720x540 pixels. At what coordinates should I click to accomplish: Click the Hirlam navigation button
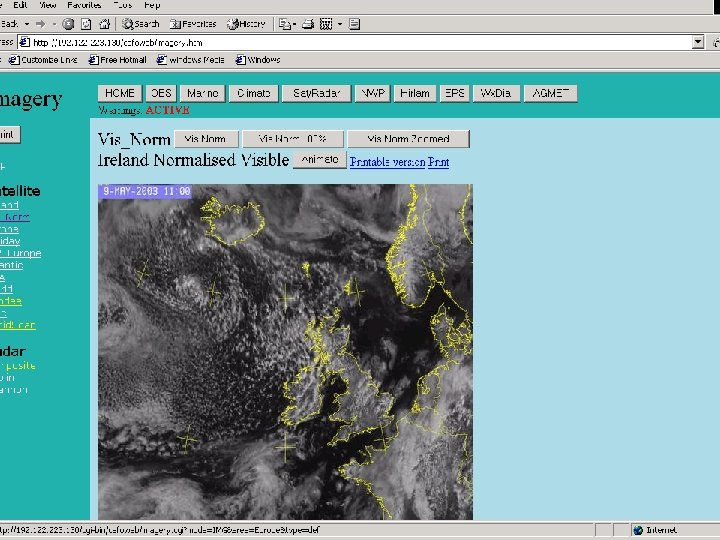pos(415,93)
